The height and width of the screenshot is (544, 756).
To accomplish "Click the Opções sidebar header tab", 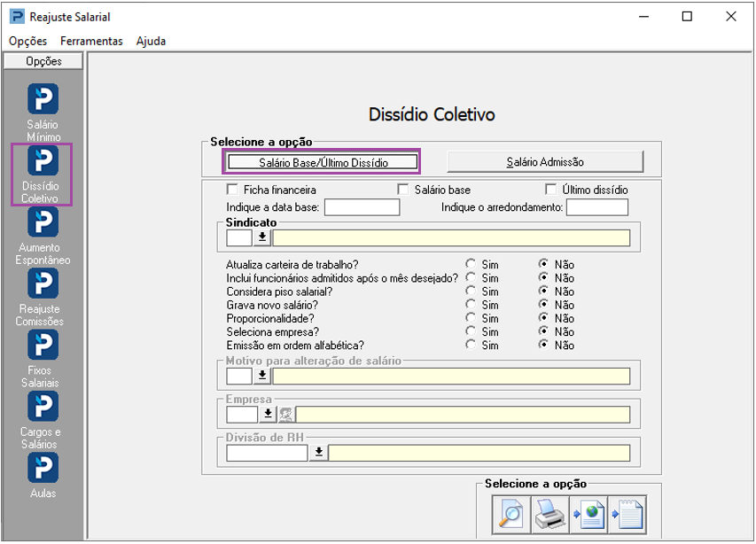I will 43,61.
